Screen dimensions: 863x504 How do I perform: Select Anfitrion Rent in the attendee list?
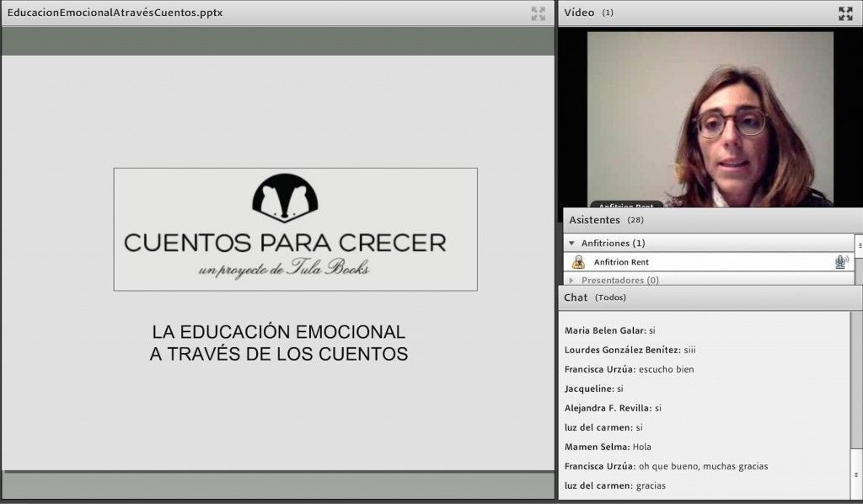pos(709,262)
